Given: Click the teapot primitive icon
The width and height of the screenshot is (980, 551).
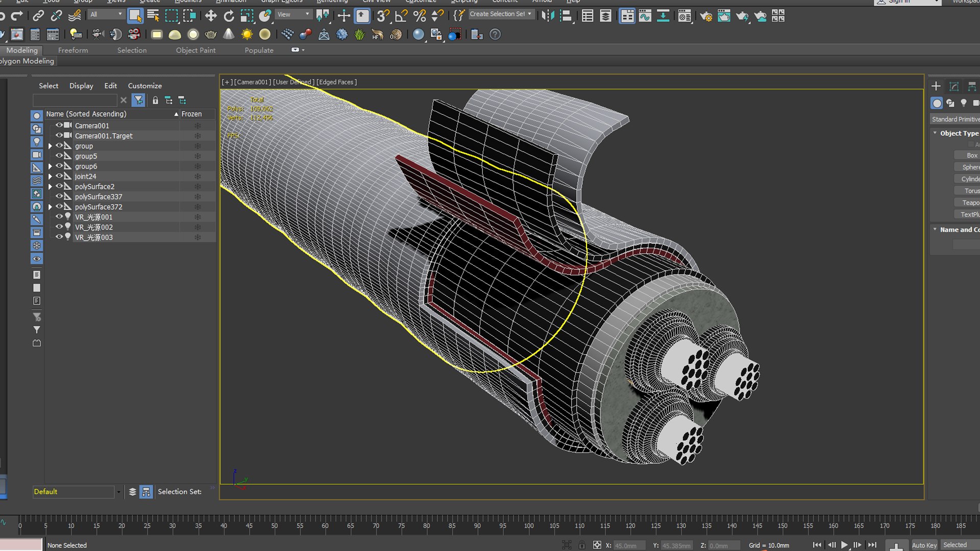Looking at the screenshot, I should tap(210, 35).
